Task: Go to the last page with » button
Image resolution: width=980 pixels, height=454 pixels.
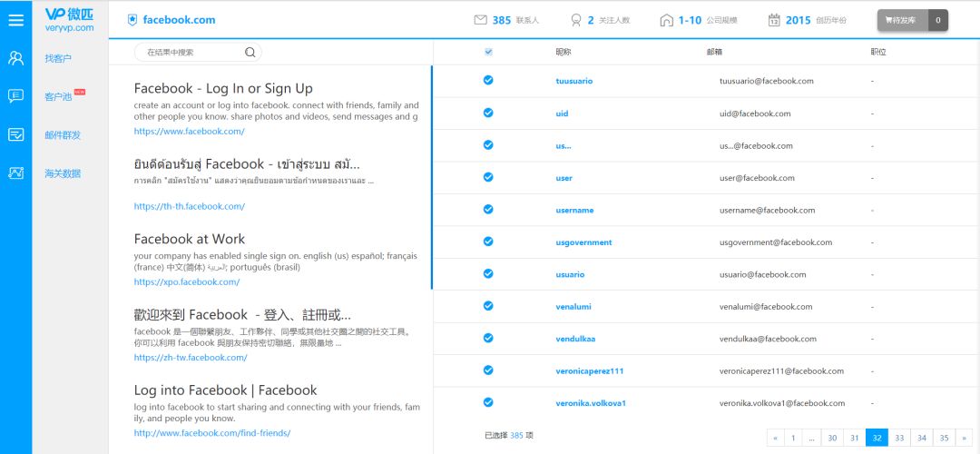Action: [965, 438]
